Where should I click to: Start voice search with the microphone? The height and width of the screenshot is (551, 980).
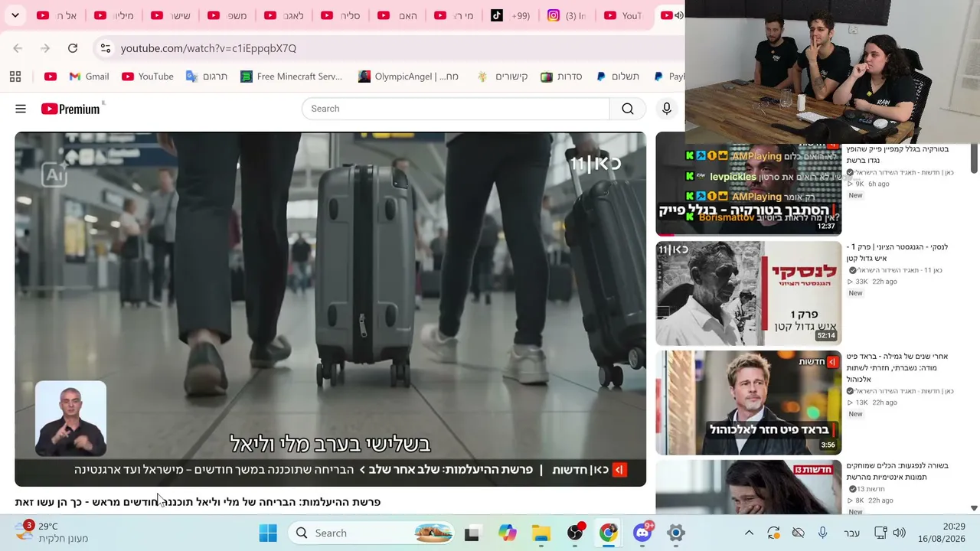[x=667, y=109]
